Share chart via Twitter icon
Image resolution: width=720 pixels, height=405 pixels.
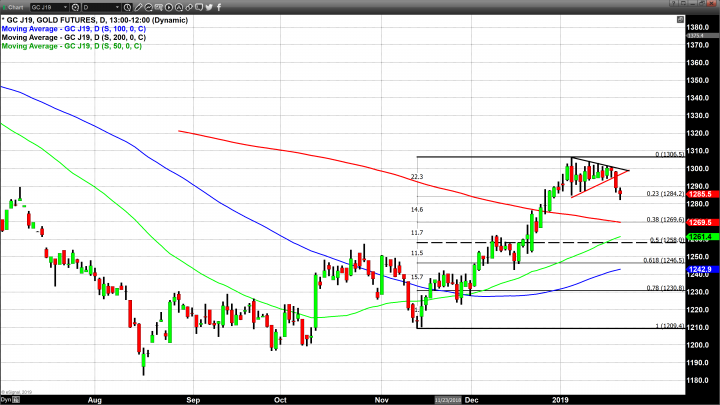click(x=209, y=7)
